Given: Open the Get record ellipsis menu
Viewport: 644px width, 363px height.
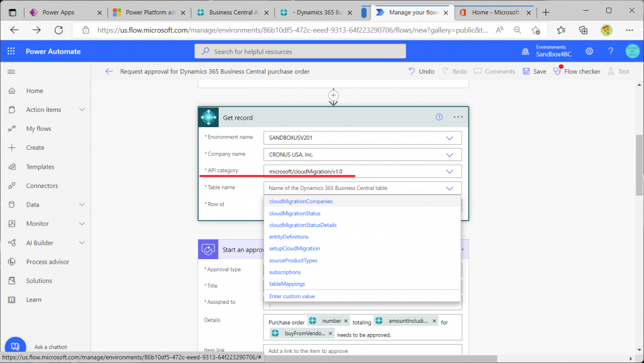Looking at the screenshot, I should 458,117.
